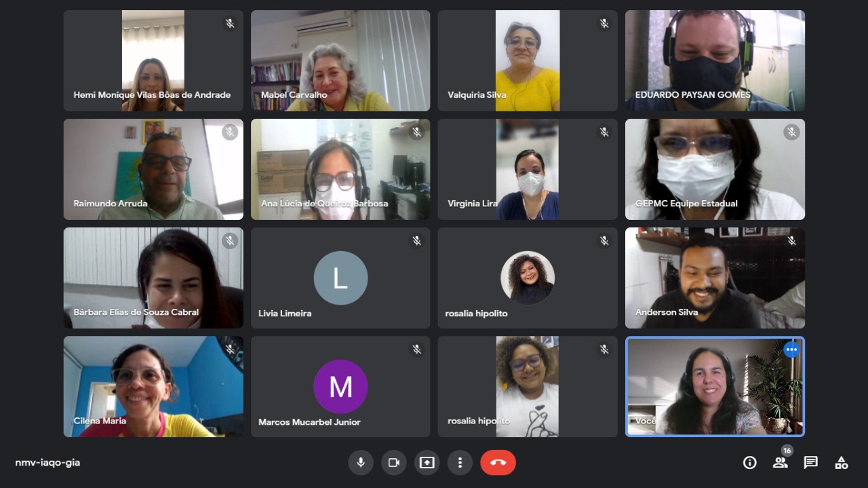
Task: Click muted mic icon on Raimundo Arruda tile
Action: 230,132
